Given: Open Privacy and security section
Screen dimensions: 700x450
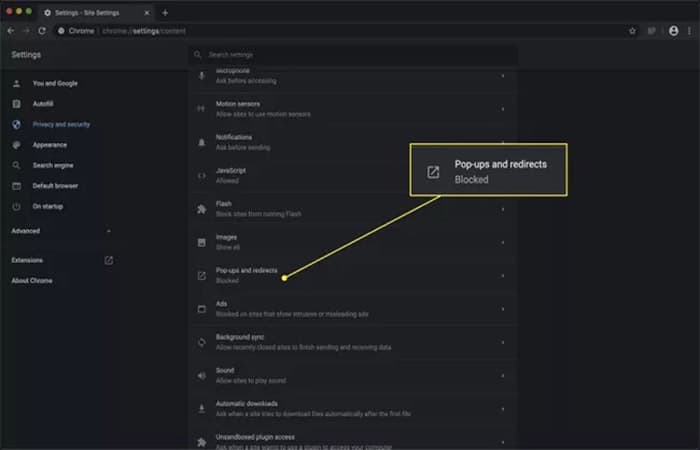Looking at the screenshot, I should click(x=61, y=124).
